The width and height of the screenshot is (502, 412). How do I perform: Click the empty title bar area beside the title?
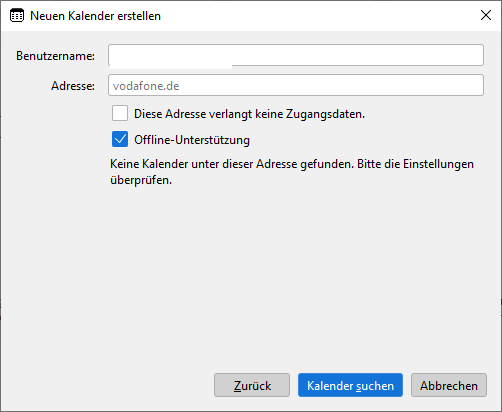(317, 16)
